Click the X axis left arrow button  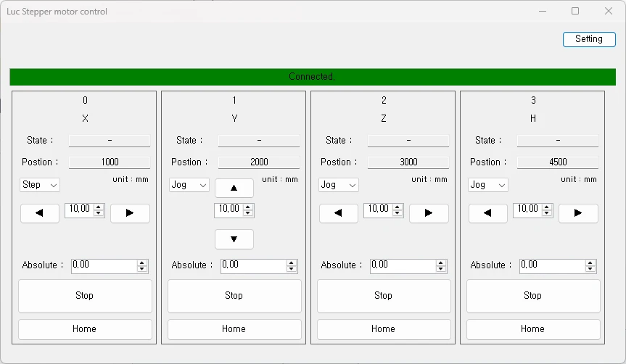[x=39, y=213]
